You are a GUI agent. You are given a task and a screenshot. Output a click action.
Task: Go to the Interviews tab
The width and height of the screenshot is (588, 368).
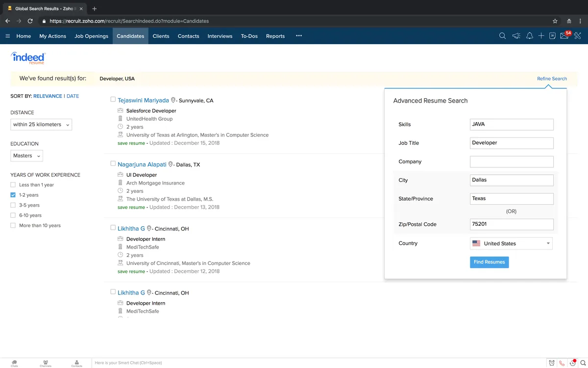pos(220,36)
